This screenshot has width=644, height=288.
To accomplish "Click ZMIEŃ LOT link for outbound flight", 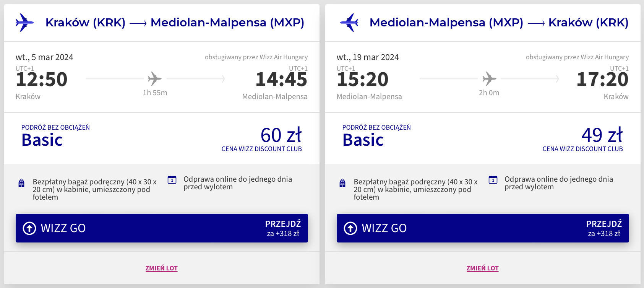I will pyautogui.click(x=161, y=268).
